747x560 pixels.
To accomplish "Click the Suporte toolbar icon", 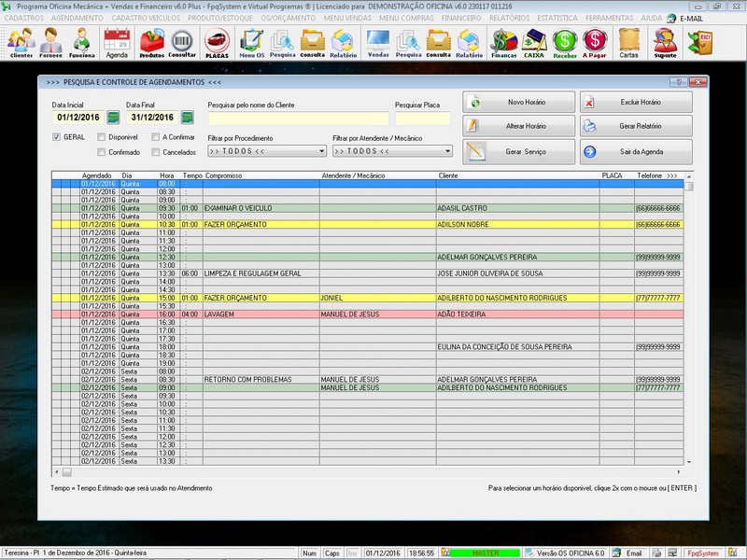I will [665, 42].
